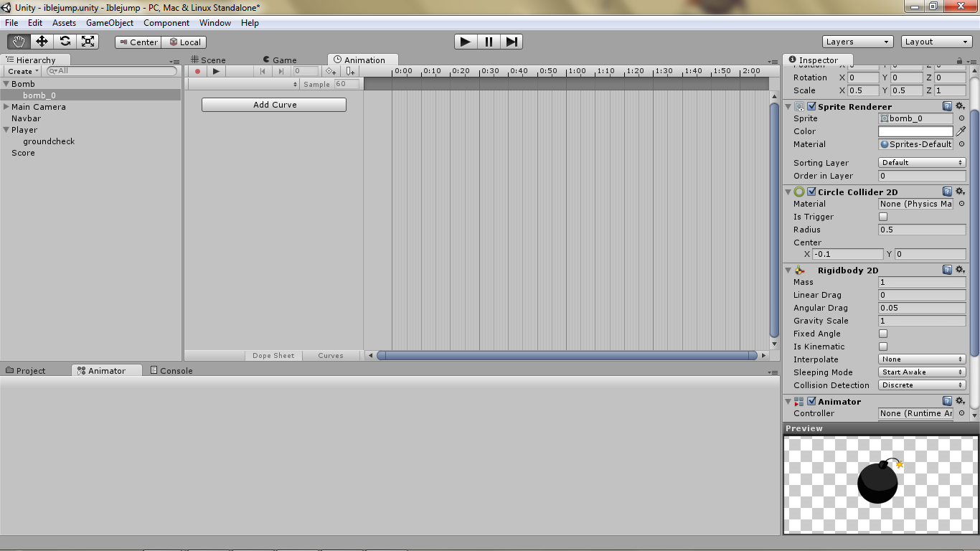Click the Add Keyframe icon
980x551 pixels.
(x=331, y=71)
